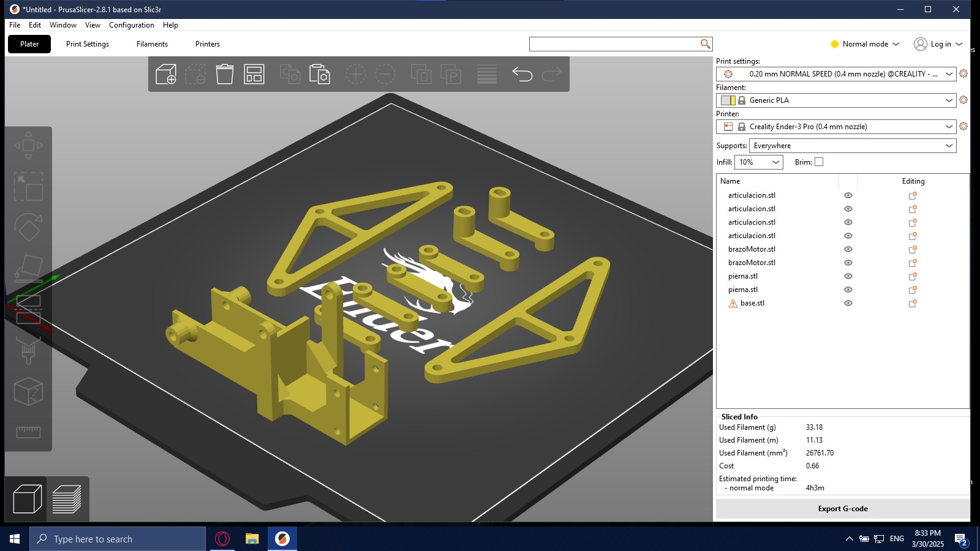
Task: Switch to the Filaments tab
Action: point(152,44)
